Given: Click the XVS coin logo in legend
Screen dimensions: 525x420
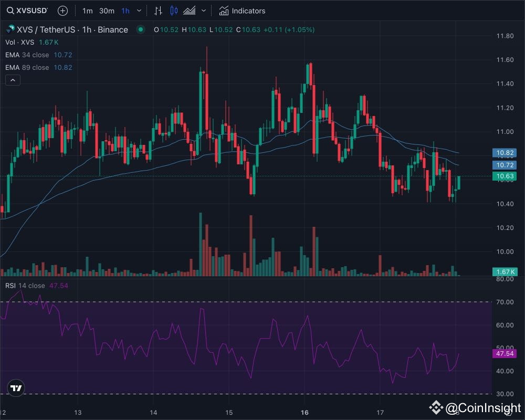Looking at the screenshot, I should click(9, 29).
